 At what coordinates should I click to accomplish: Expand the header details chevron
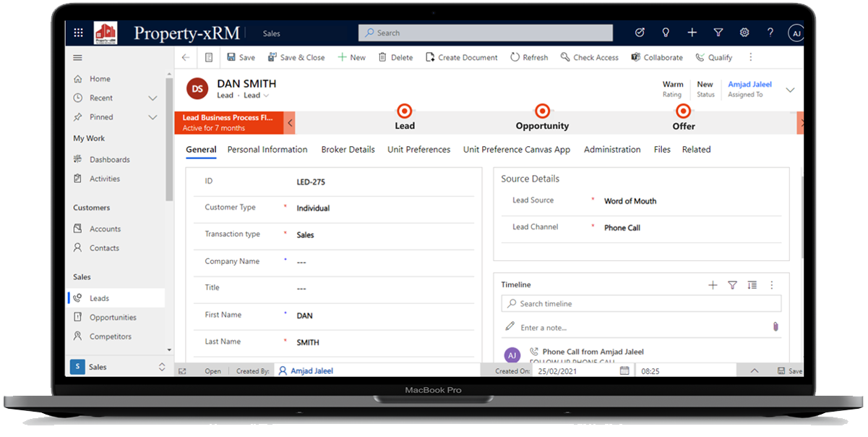790,90
